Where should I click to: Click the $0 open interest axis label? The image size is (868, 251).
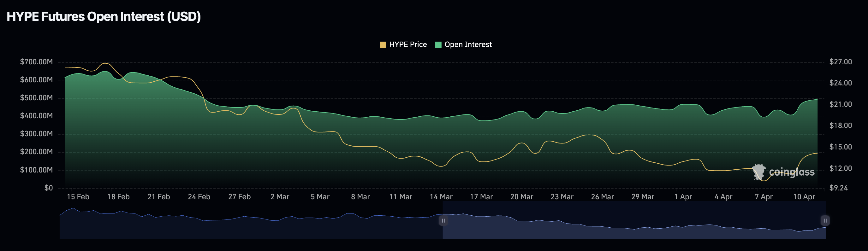pos(49,188)
